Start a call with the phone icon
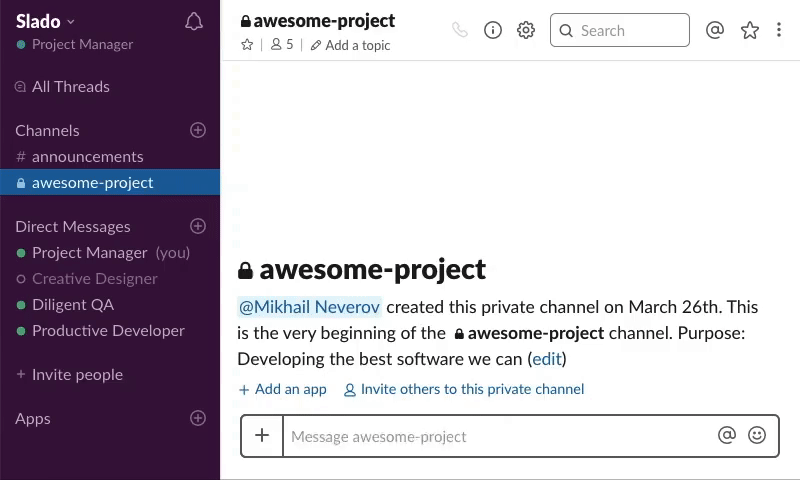800x480 pixels. point(460,30)
